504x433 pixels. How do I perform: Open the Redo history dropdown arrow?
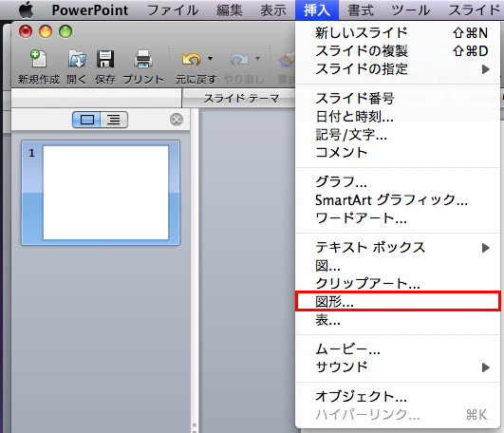click(x=257, y=59)
